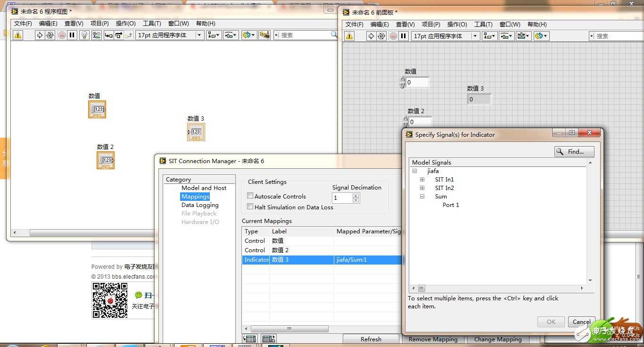Open 编辑(E) menu in block diagram window

tap(48, 24)
